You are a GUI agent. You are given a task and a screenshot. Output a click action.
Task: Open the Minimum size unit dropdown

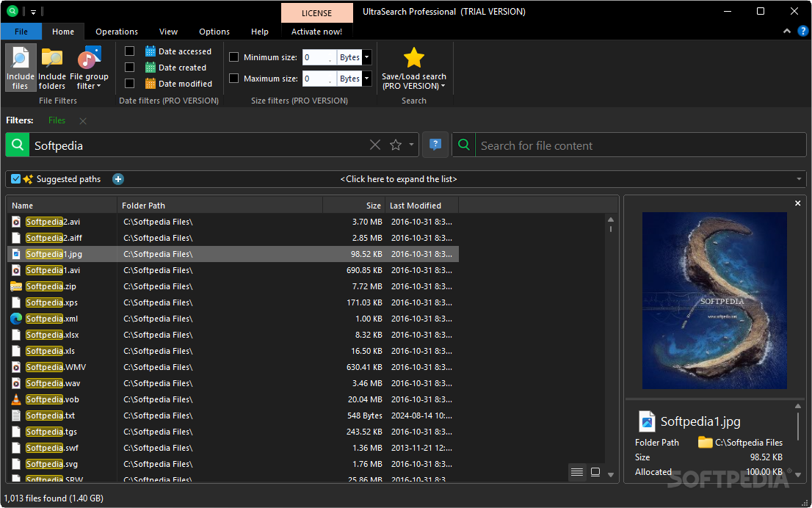coord(366,57)
